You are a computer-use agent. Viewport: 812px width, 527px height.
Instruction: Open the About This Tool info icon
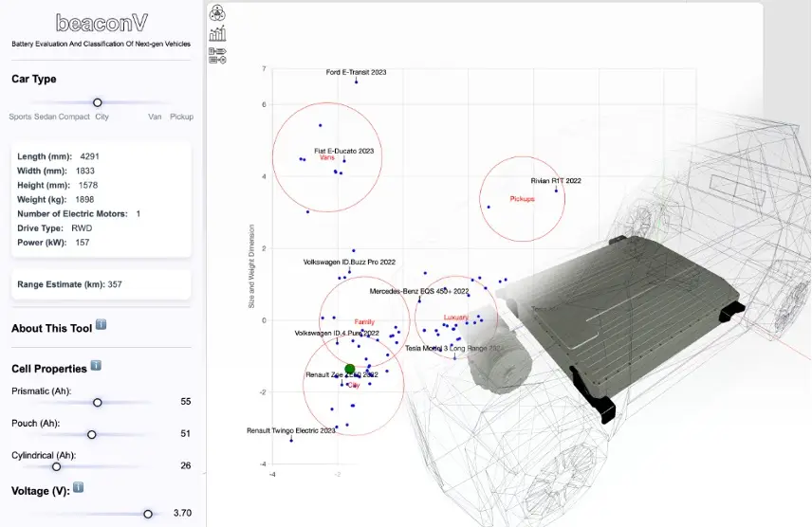(x=101, y=324)
